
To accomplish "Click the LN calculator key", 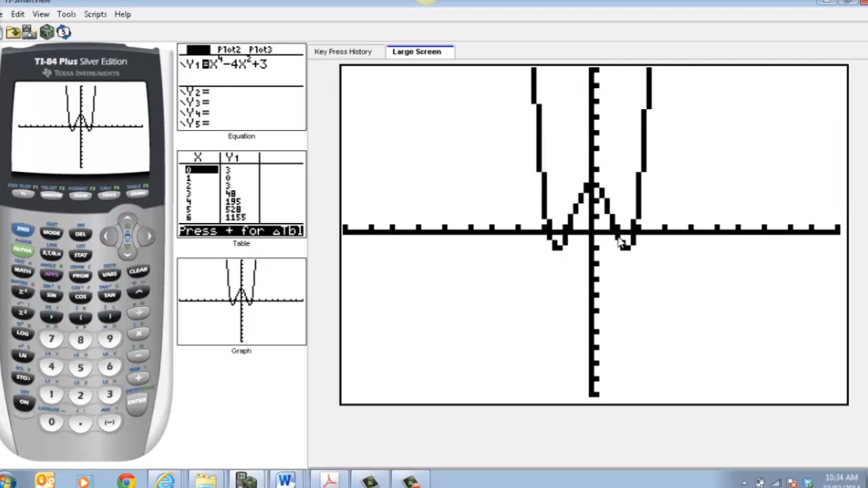I will [22, 355].
